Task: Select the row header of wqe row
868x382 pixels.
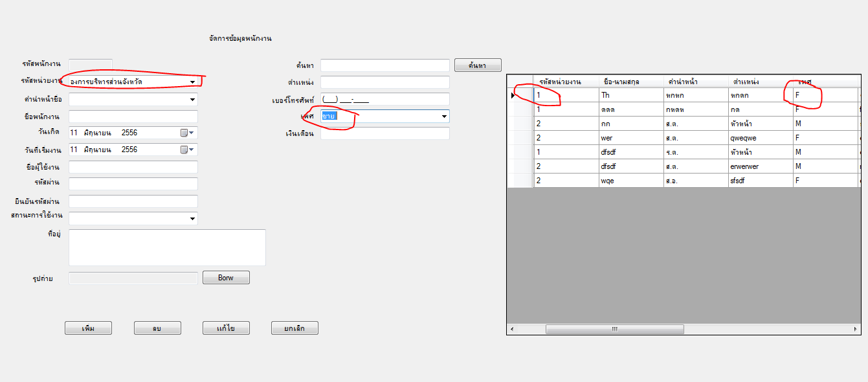Action: (520, 181)
